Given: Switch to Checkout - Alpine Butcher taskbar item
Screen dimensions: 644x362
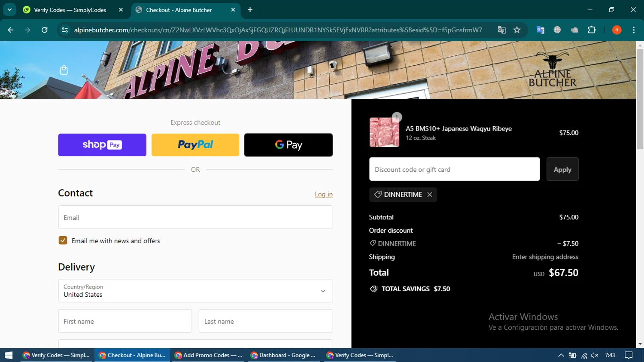Looking at the screenshot, I should point(133,355).
